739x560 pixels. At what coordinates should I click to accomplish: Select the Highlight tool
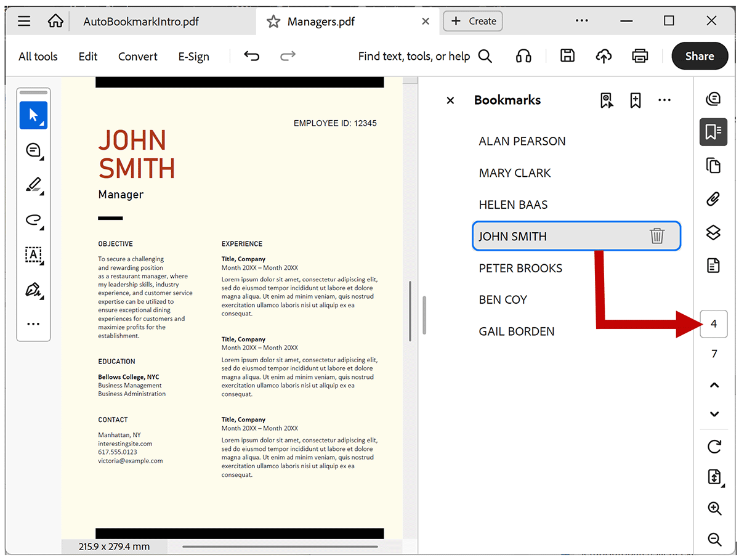point(33,185)
